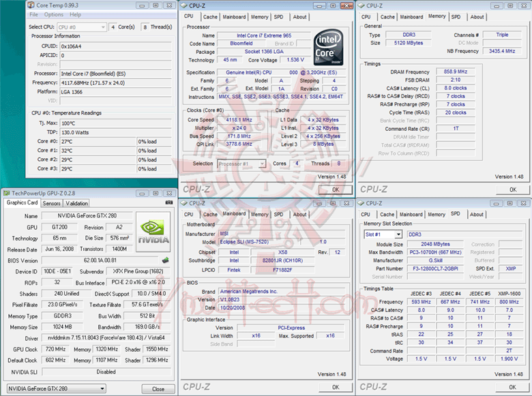532x396 pixels.
Task: Click the Frequency field 4117.68MHz in Core Temp
Action: (116, 82)
